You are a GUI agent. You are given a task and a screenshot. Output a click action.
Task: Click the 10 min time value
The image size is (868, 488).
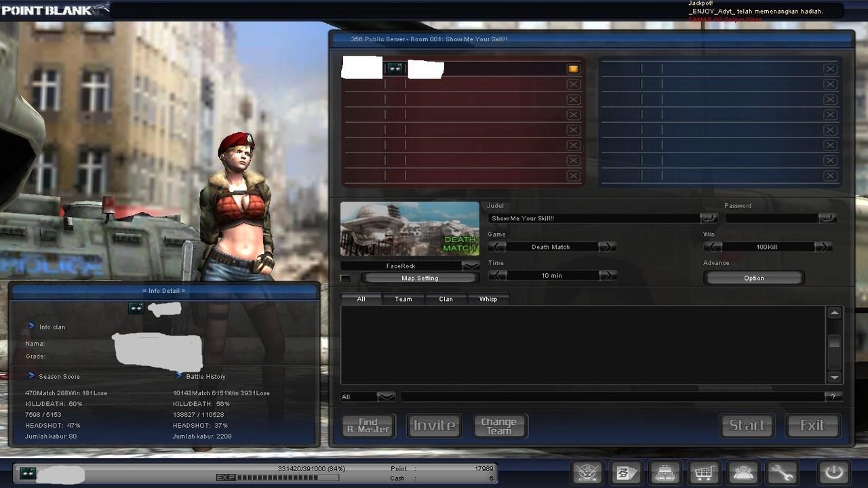pyautogui.click(x=551, y=275)
